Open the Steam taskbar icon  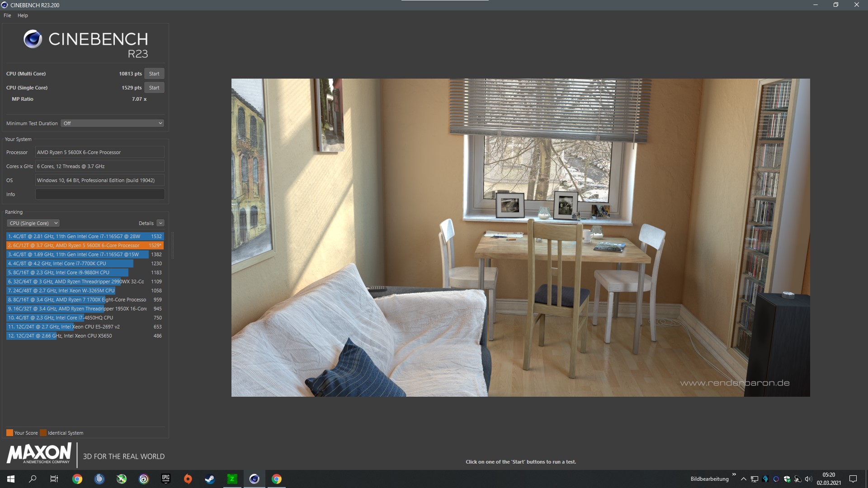tap(210, 479)
